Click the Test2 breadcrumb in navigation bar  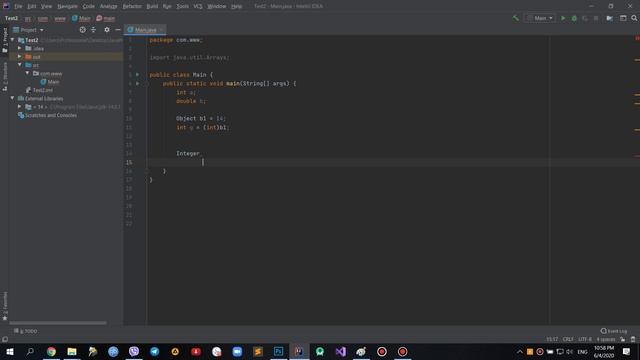[11, 18]
